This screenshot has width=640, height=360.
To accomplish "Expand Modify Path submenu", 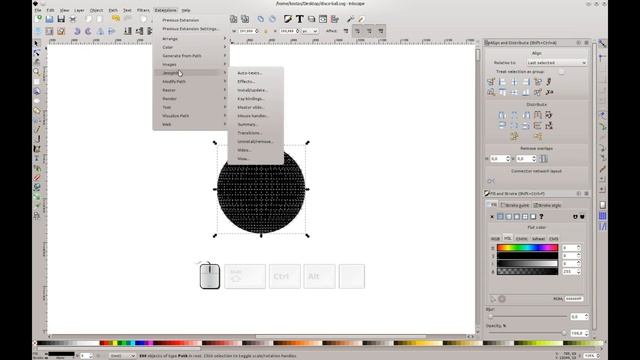I will [x=191, y=82].
